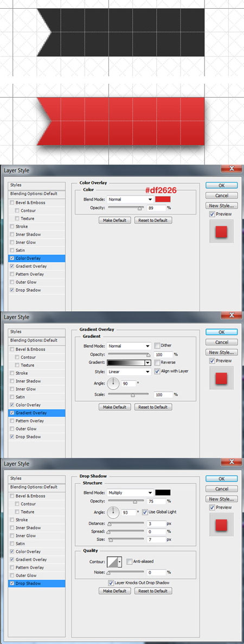Image resolution: width=244 pixels, height=644 pixels.
Task: Click the Drop Shadow Distance slider
Action: [125, 523]
